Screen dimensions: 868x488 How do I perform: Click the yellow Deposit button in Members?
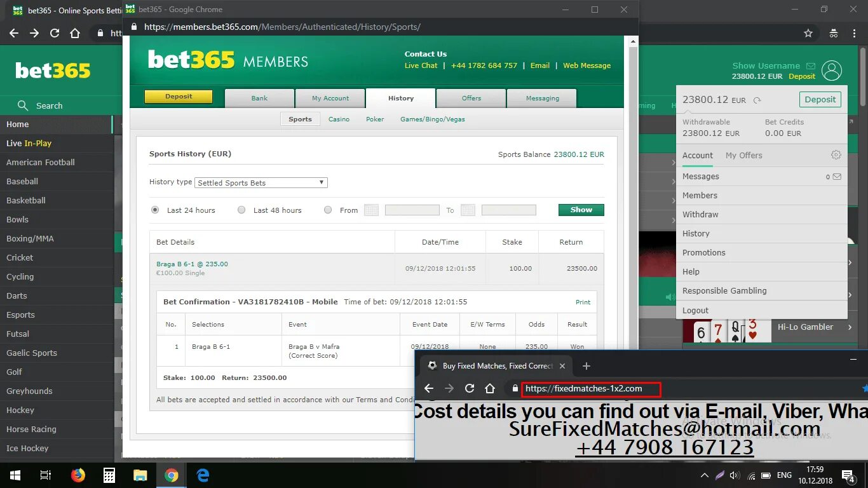point(179,97)
